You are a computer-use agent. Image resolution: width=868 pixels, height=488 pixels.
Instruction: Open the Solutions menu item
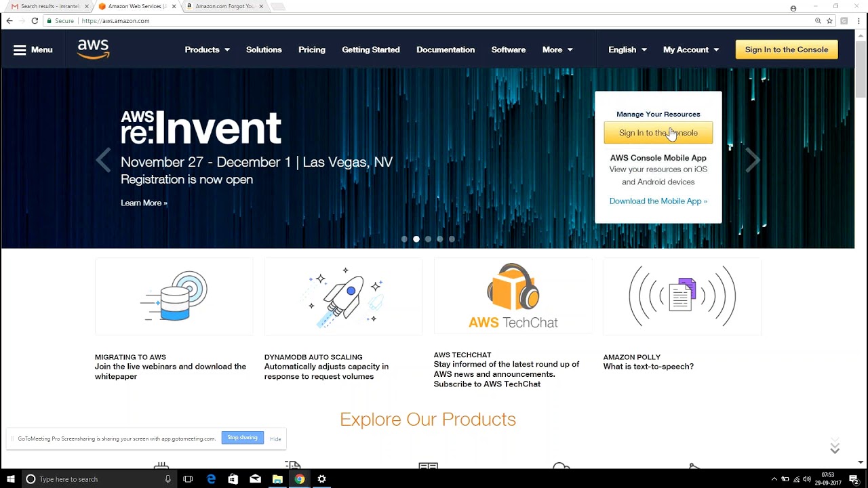pos(264,49)
